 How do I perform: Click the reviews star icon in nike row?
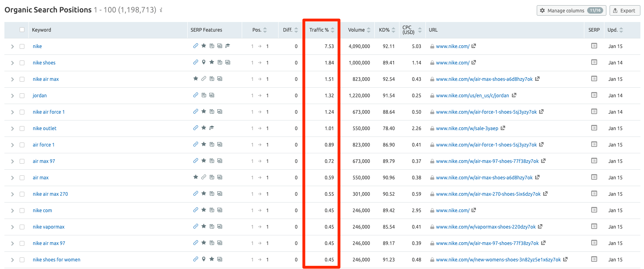coord(204,46)
